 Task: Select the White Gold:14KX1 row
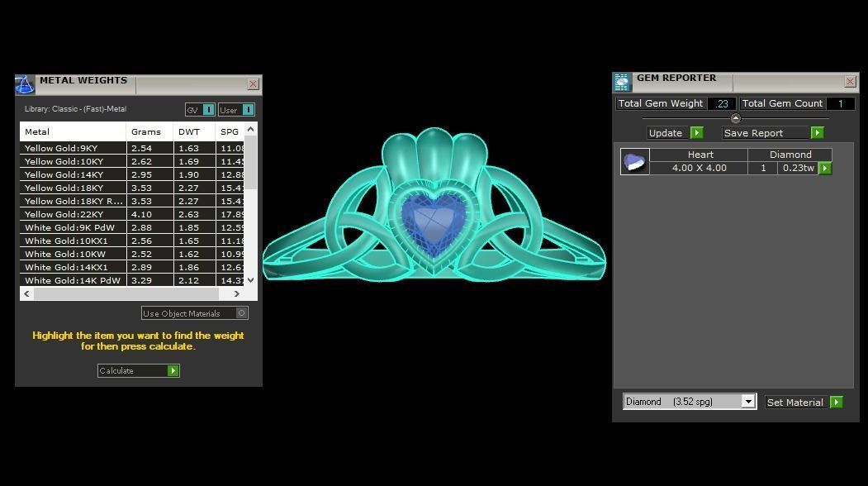(132, 267)
